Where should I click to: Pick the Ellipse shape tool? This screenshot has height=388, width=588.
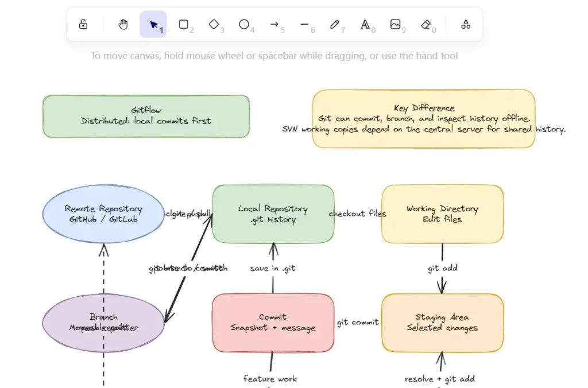[244, 25]
